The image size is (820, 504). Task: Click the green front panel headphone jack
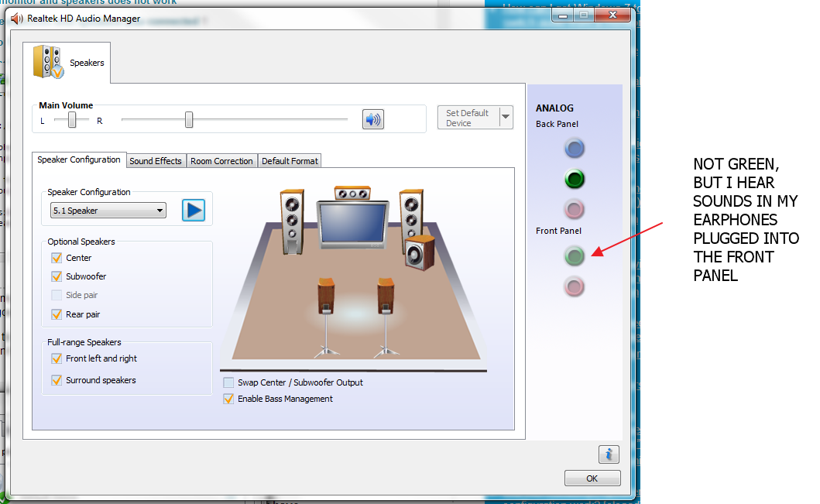(x=575, y=255)
